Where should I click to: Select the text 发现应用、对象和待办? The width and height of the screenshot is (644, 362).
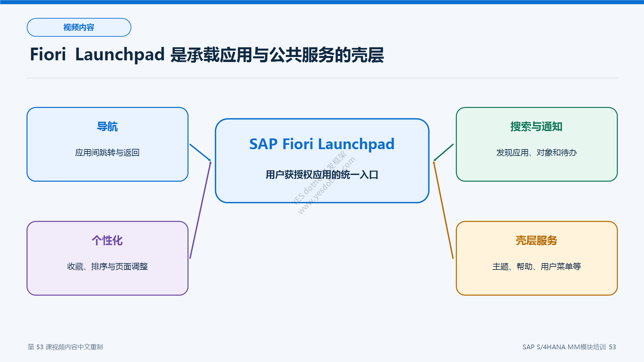click(537, 153)
